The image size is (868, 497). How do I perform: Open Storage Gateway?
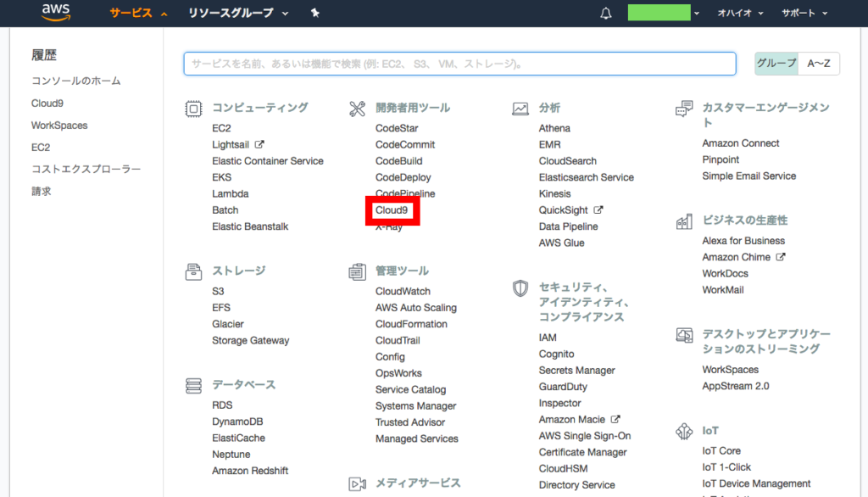pyautogui.click(x=250, y=341)
